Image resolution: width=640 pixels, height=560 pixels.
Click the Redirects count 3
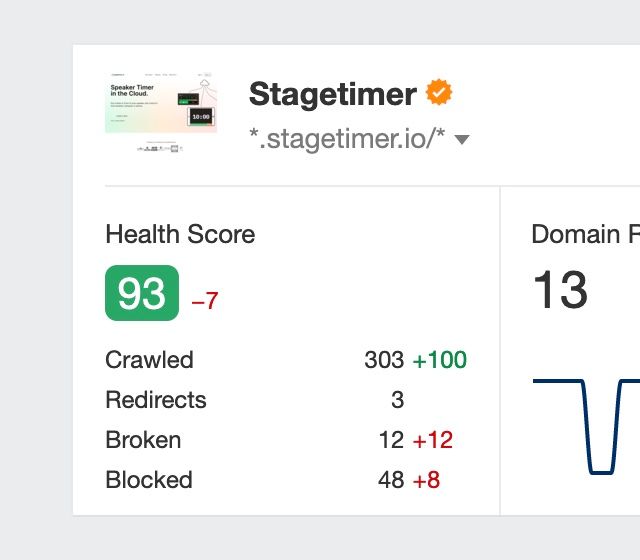(x=397, y=400)
